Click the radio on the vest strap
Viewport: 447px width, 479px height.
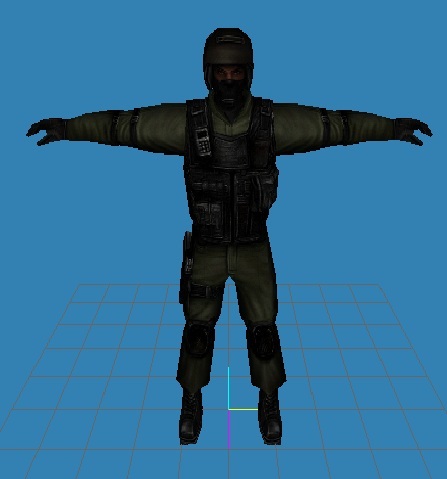click(x=203, y=142)
